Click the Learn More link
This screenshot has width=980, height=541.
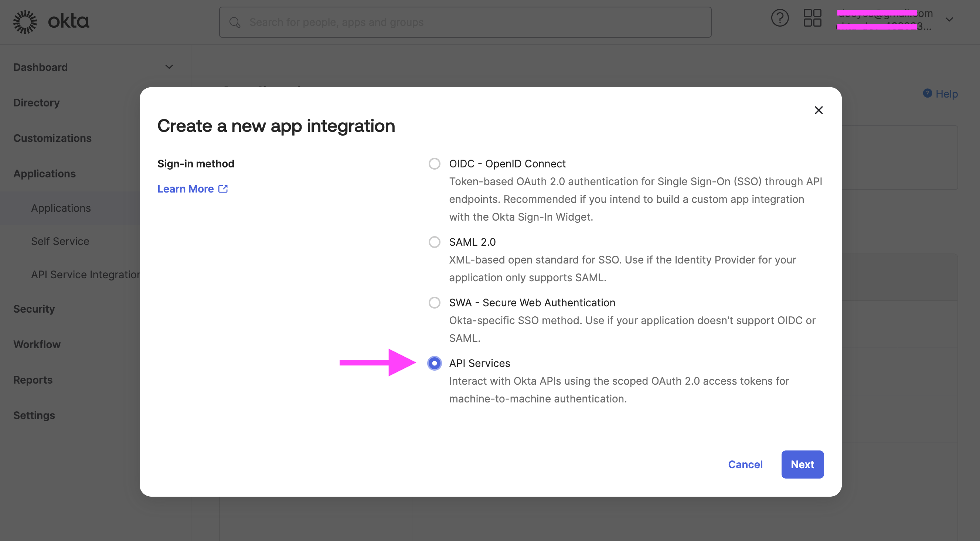(186, 189)
